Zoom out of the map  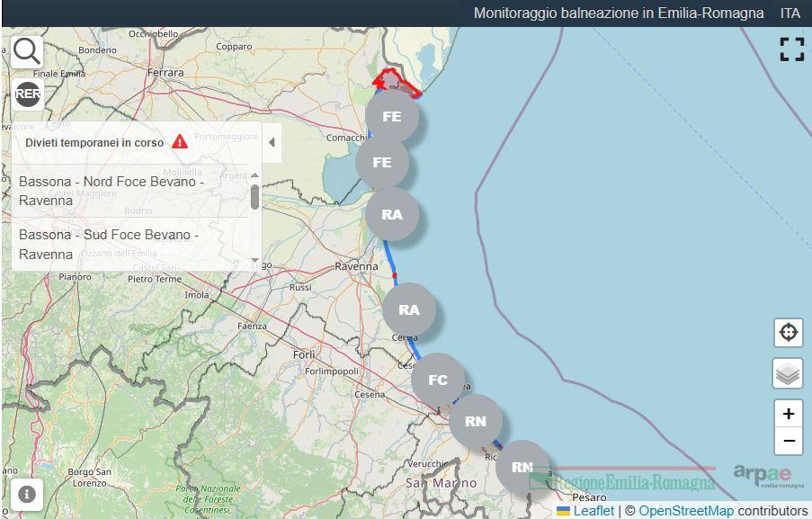[788, 441]
